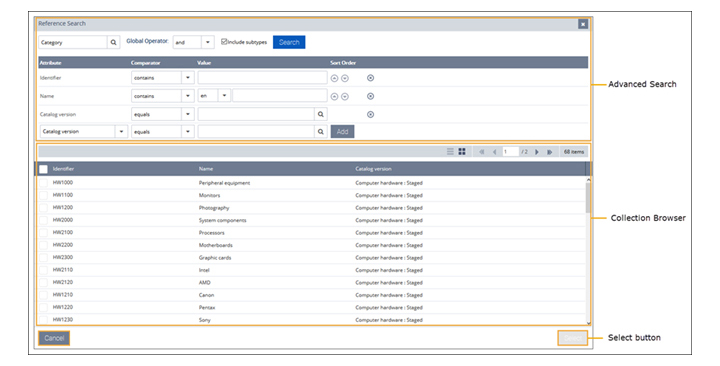
Task: Open the Name comparator dropdown
Action: click(188, 96)
